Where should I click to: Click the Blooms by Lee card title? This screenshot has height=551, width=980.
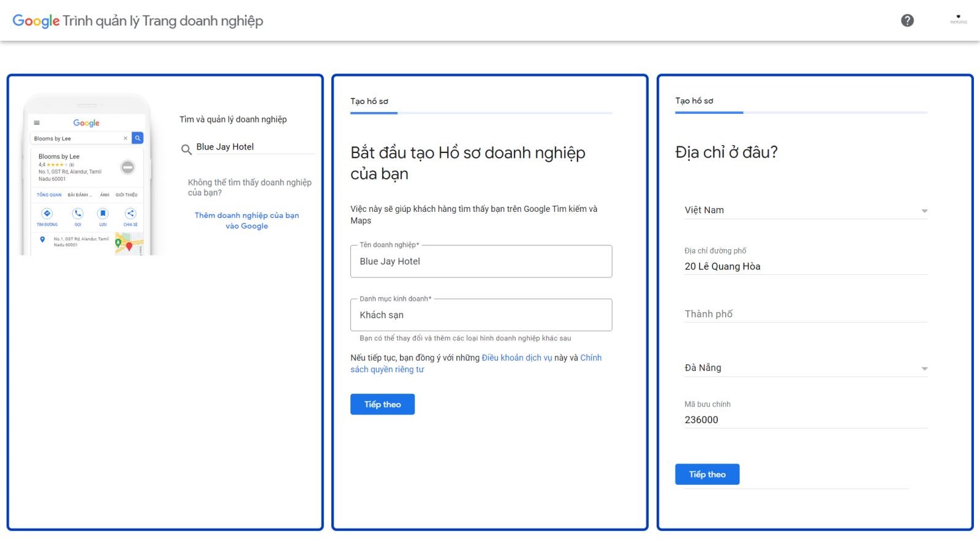click(x=59, y=157)
